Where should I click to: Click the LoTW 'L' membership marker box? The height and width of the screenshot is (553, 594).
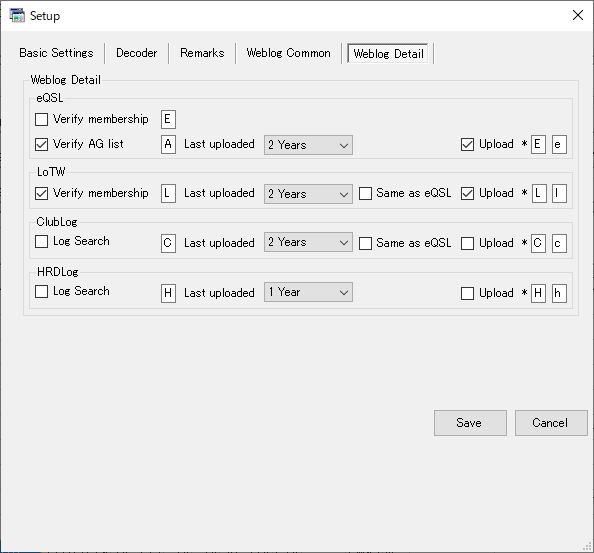[x=168, y=194]
